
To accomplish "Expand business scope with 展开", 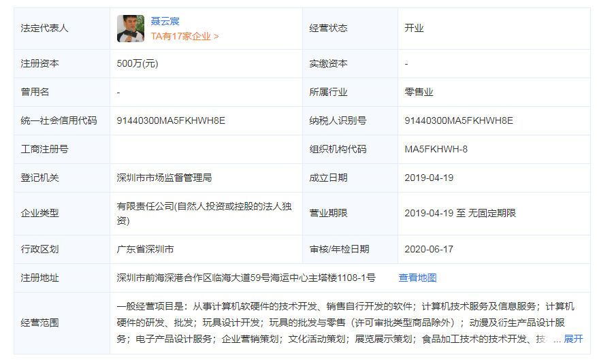I will 573,339.
